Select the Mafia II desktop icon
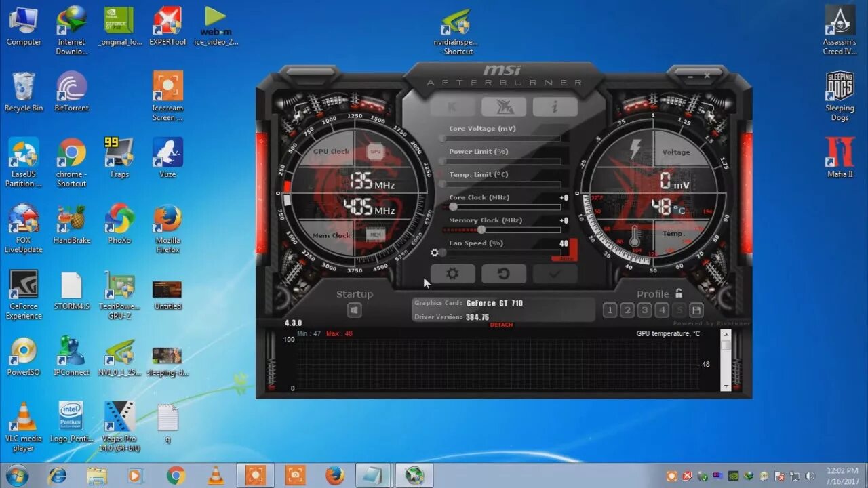 point(840,158)
